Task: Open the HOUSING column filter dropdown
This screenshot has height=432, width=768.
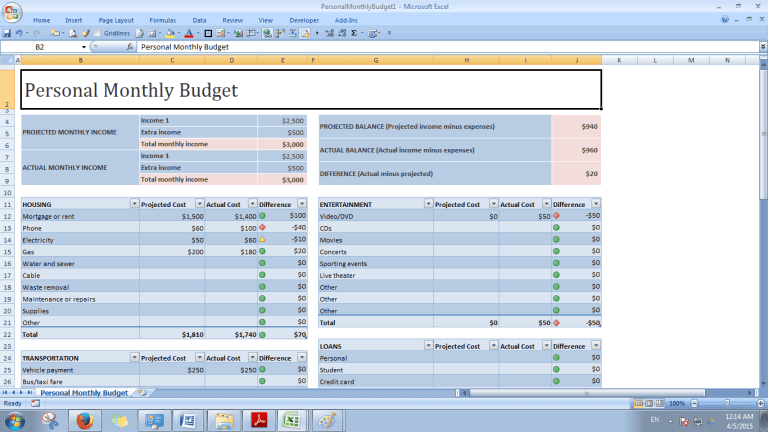Action: [134, 204]
